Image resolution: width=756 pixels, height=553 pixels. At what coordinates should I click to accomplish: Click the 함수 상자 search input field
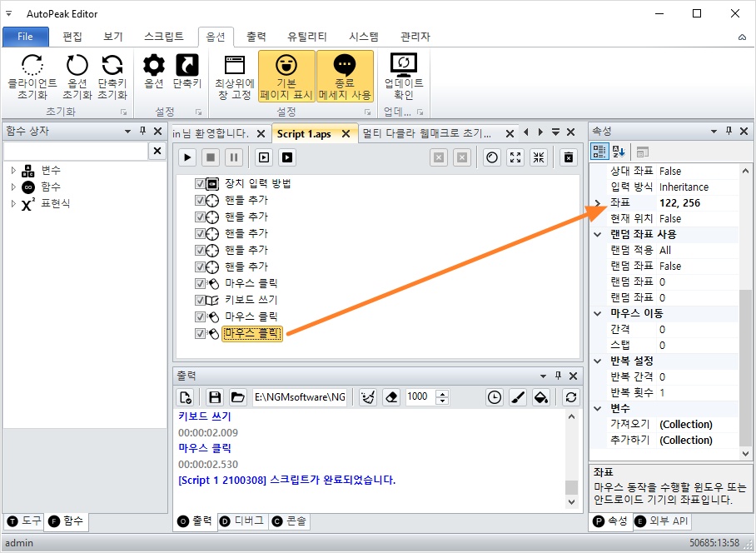point(76,151)
